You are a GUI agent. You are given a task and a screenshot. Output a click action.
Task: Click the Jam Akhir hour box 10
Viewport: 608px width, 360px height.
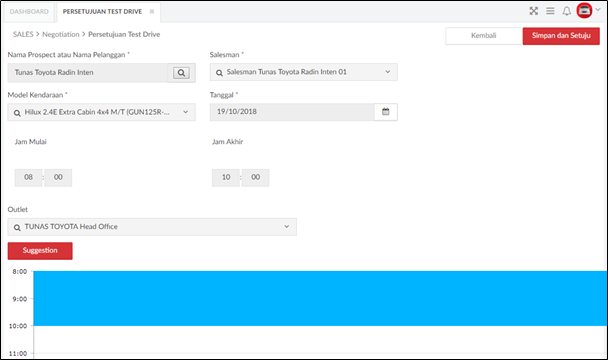(x=226, y=177)
